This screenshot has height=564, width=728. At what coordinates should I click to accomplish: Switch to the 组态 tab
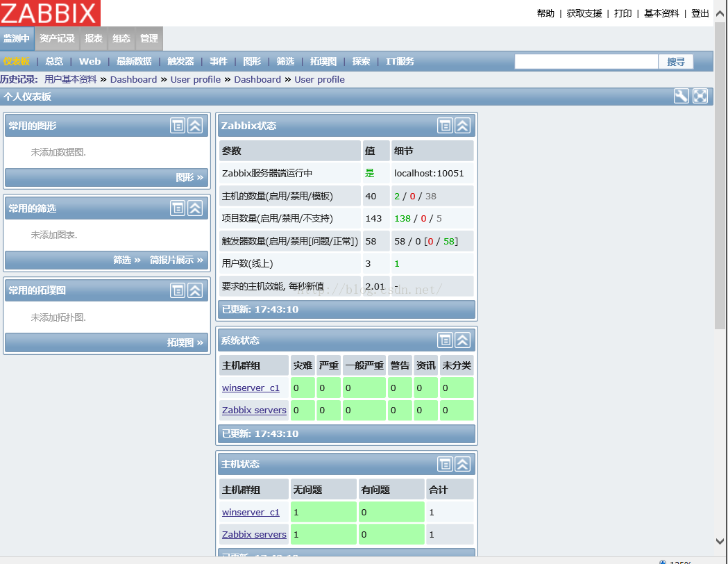coord(121,39)
